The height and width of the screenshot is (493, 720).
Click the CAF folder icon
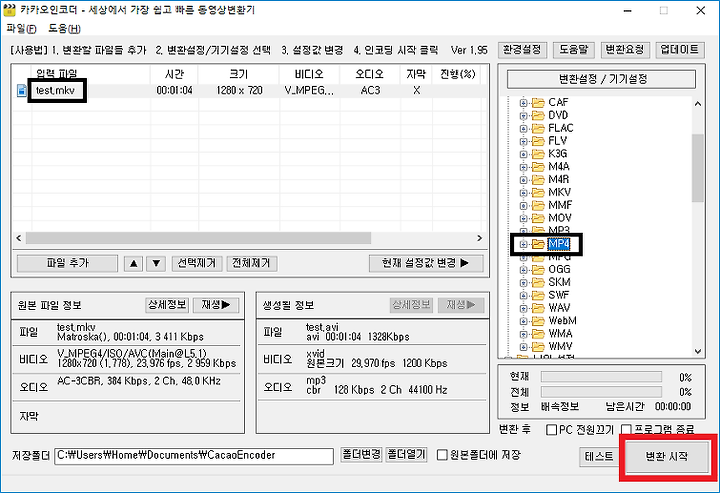538,102
